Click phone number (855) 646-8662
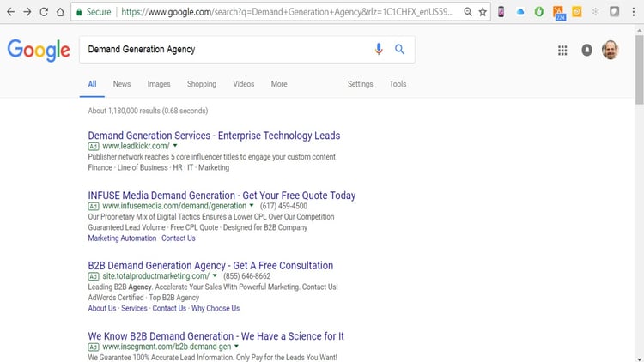The width and height of the screenshot is (644, 362). [246, 276]
